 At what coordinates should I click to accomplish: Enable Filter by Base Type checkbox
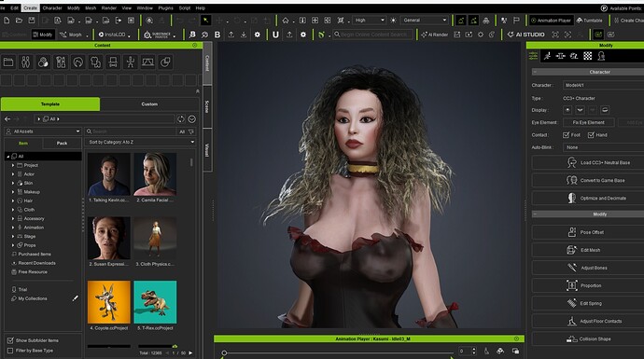coord(10,351)
